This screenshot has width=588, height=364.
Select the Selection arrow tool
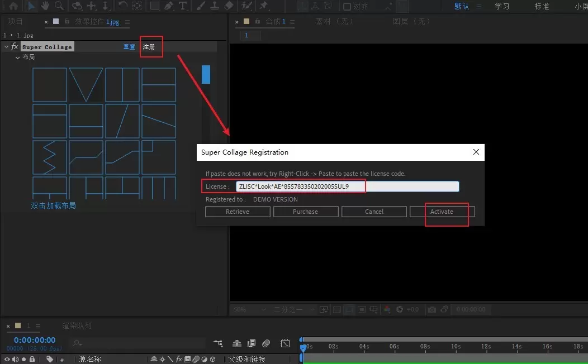(x=31, y=6)
